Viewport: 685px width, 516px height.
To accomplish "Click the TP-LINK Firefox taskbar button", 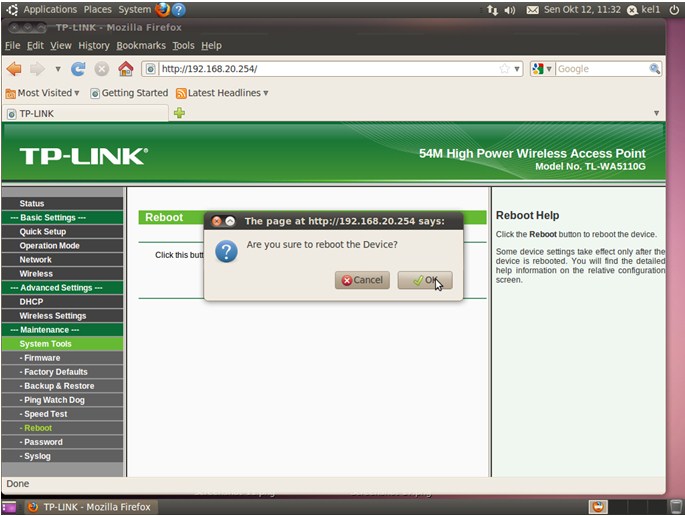I will (91, 507).
